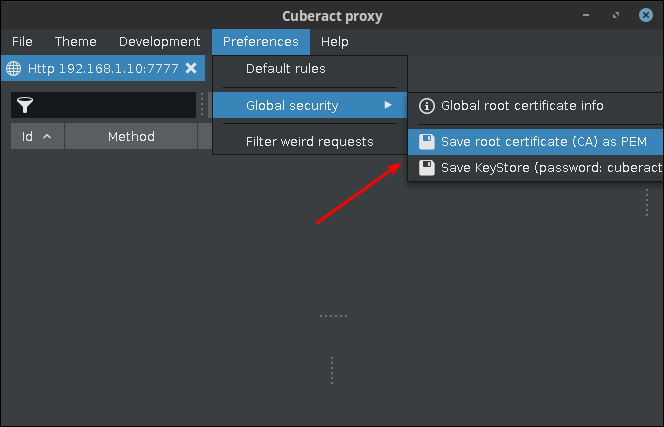This screenshot has height=427, width=664.
Task: Focus the filter input field
Action: tap(103, 105)
